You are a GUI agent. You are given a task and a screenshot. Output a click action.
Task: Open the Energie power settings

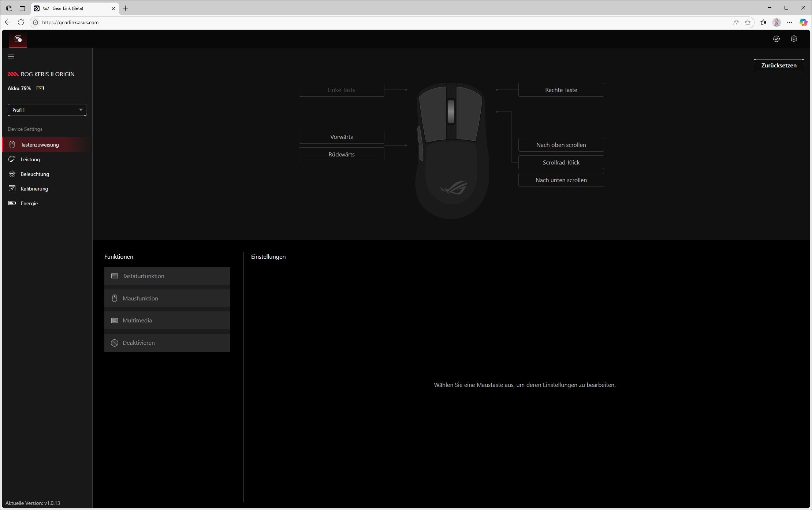click(x=29, y=203)
